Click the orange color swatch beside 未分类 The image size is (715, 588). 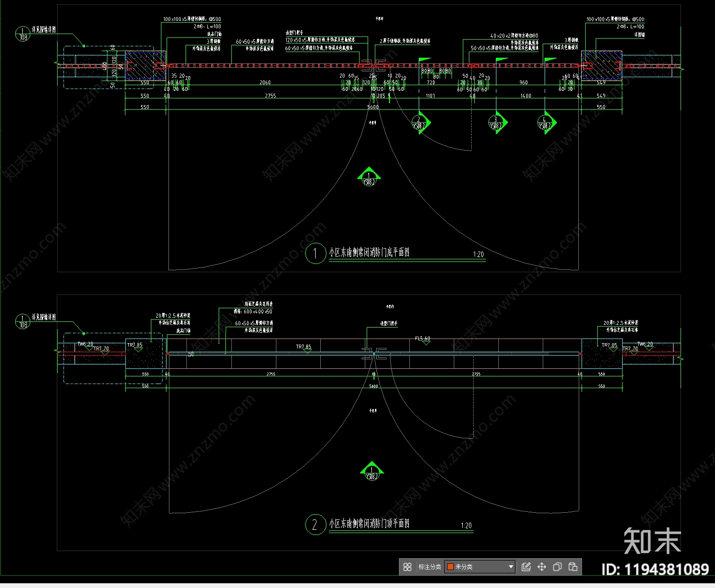coord(450,567)
